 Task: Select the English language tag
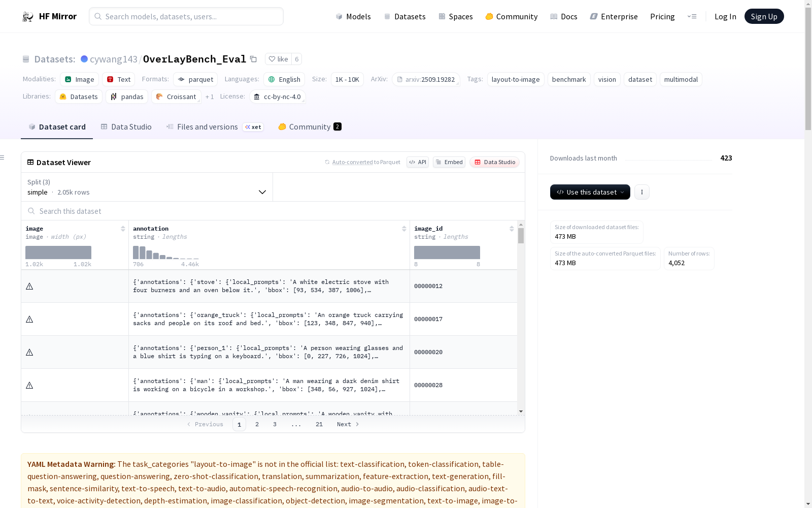[x=284, y=79]
